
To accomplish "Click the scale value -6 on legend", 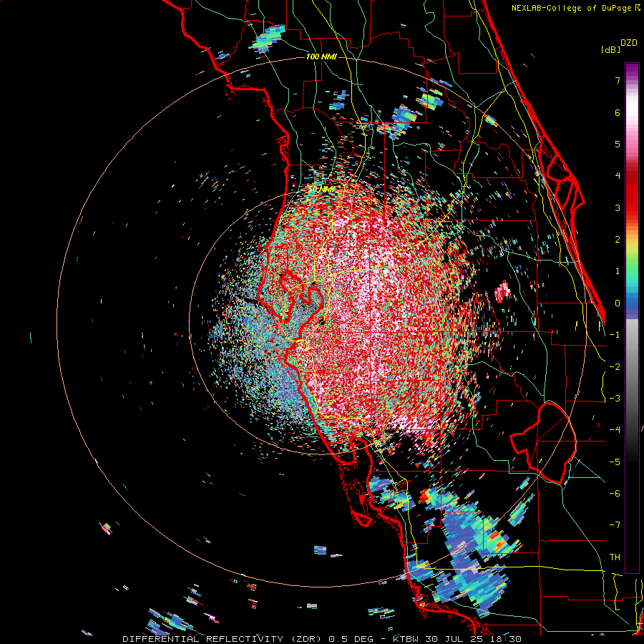I will [x=615, y=494].
